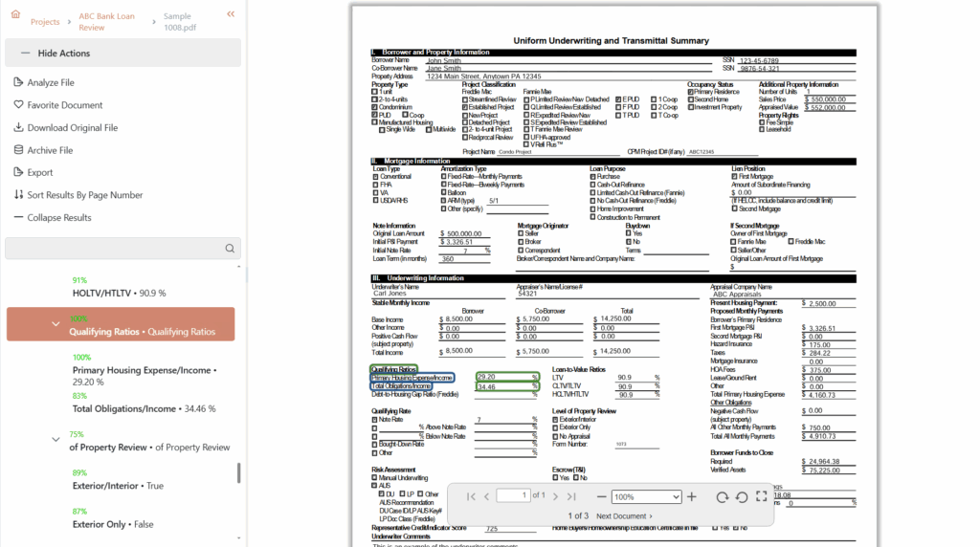
Task: Rotate the document counterclockwise
Action: 742,496
